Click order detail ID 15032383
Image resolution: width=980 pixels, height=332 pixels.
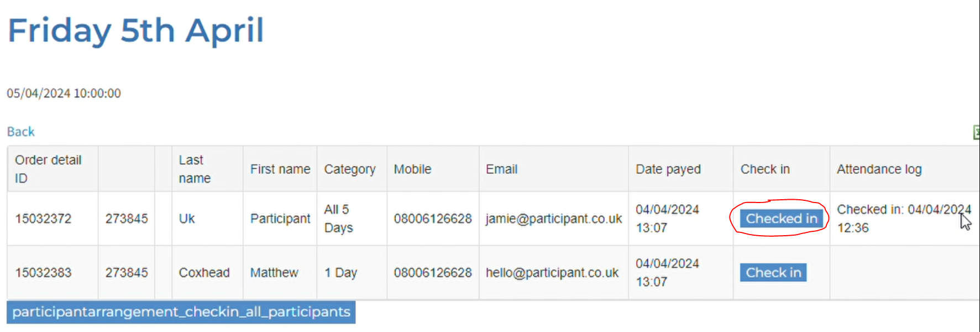(x=43, y=273)
